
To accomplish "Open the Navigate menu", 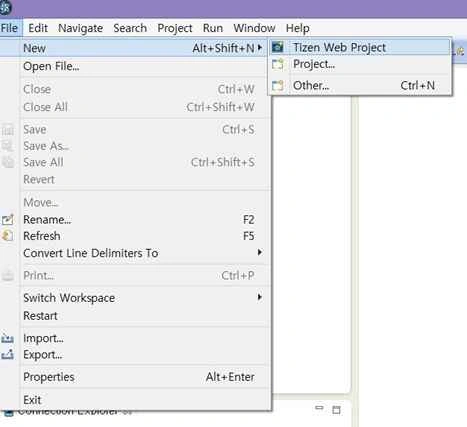I will click(80, 28).
